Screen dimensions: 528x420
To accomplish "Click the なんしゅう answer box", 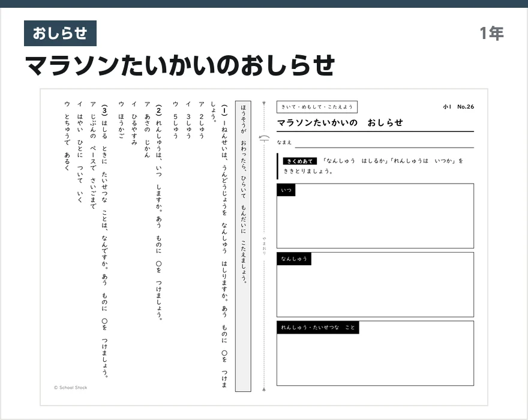I will 375,284.
